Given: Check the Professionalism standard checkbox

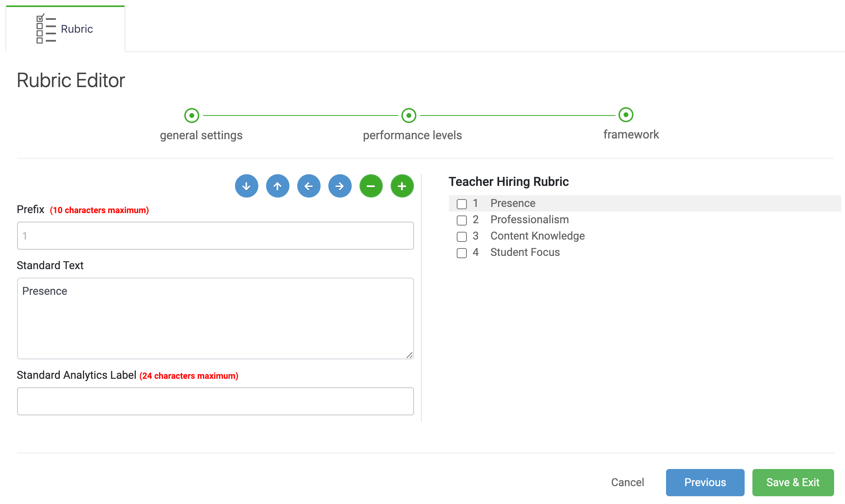Looking at the screenshot, I should pyautogui.click(x=461, y=220).
